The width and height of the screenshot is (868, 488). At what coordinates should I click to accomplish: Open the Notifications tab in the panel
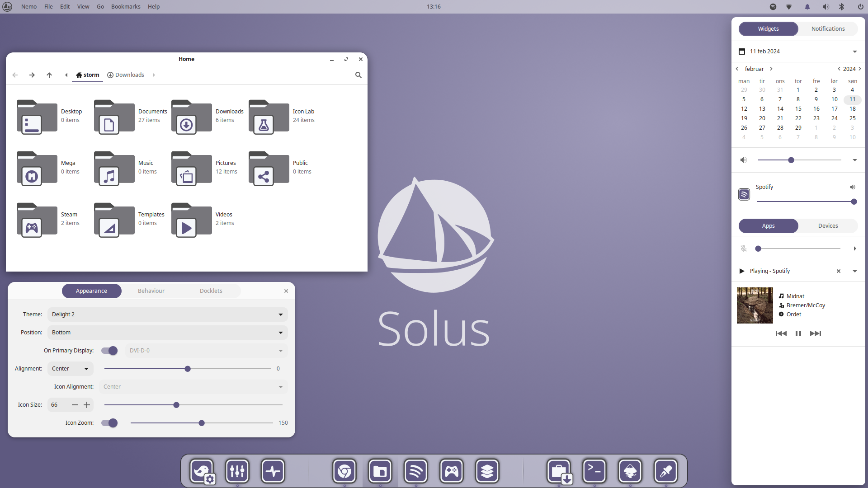[827, 28]
